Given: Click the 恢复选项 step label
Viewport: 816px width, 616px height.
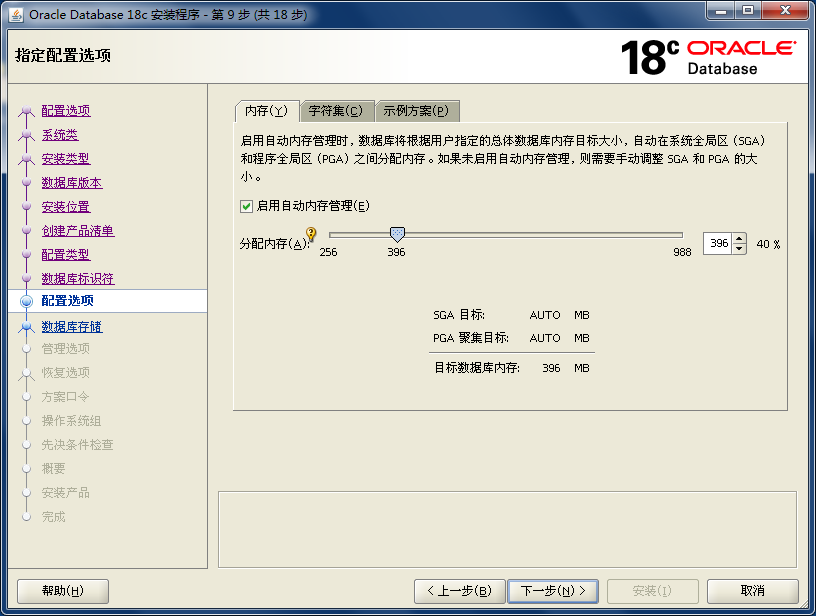Looking at the screenshot, I should click(66, 373).
